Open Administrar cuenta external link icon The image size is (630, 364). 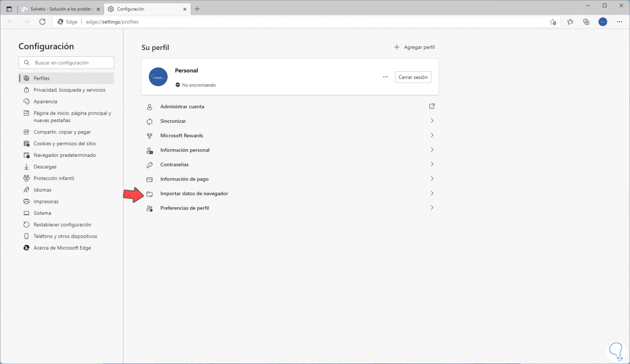432,106
